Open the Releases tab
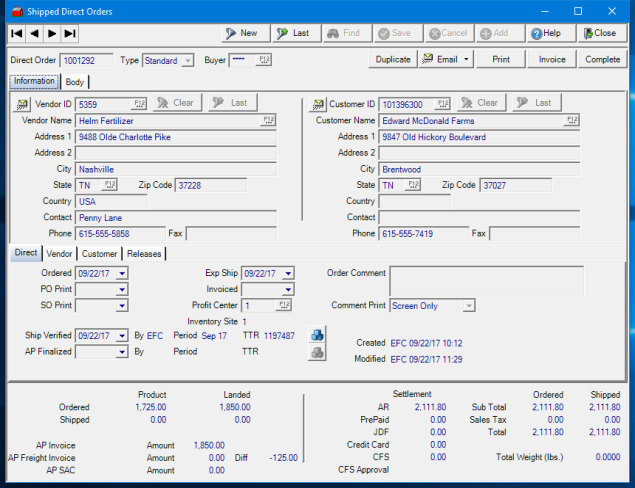This screenshot has width=635, height=488. point(144,254)
